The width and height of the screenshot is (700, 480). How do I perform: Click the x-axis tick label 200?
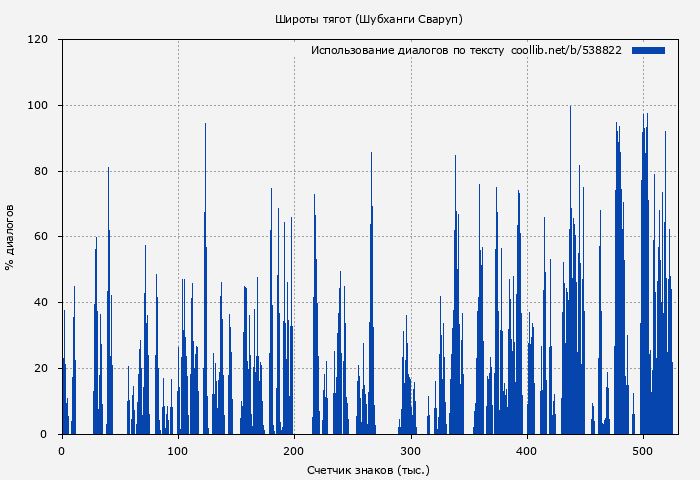(x=294, y=451)
